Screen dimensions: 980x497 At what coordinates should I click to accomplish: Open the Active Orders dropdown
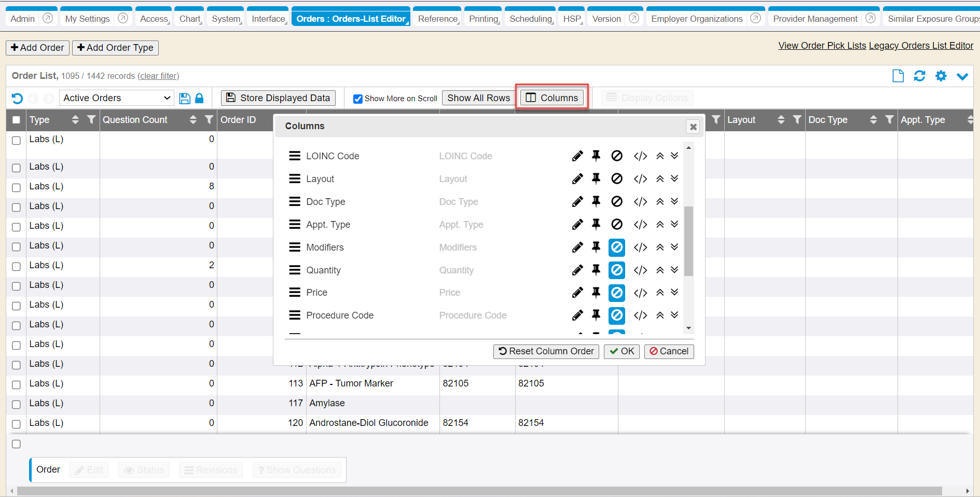click(x=117, y=98)
